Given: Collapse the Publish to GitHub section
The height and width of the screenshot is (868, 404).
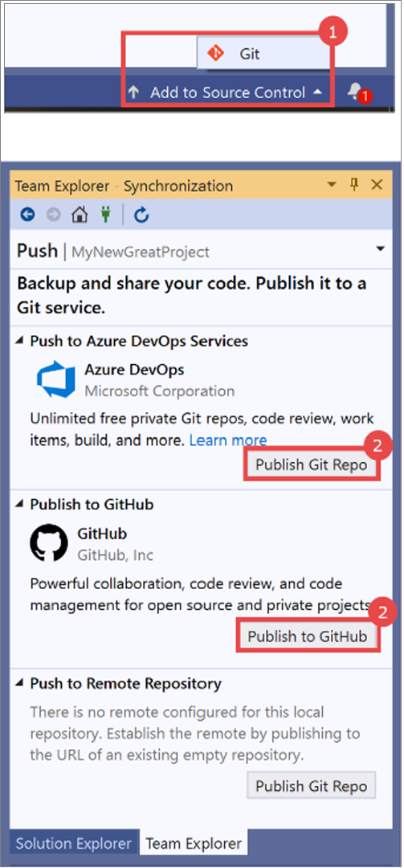Looking at the screenshot, I should click(20, 505).
